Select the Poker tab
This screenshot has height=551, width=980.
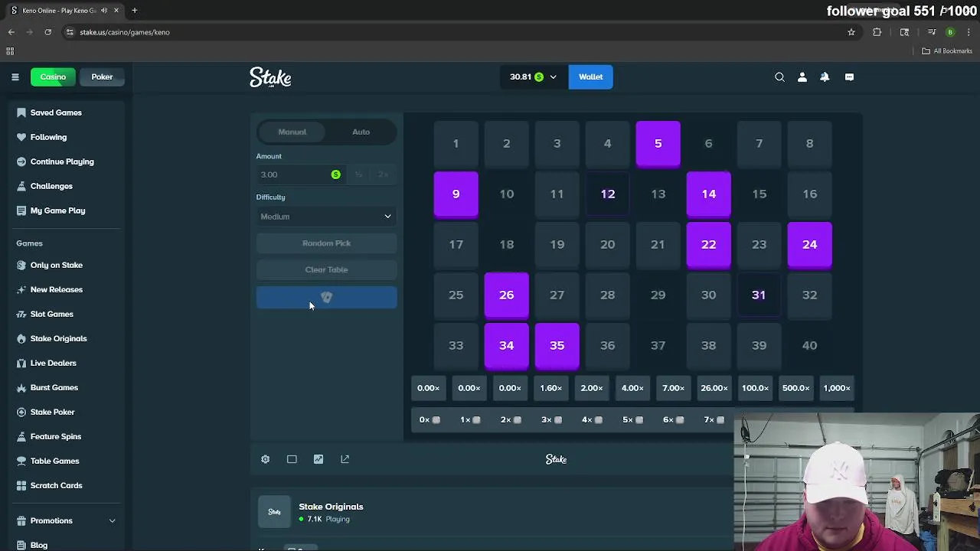coord(102,77)
